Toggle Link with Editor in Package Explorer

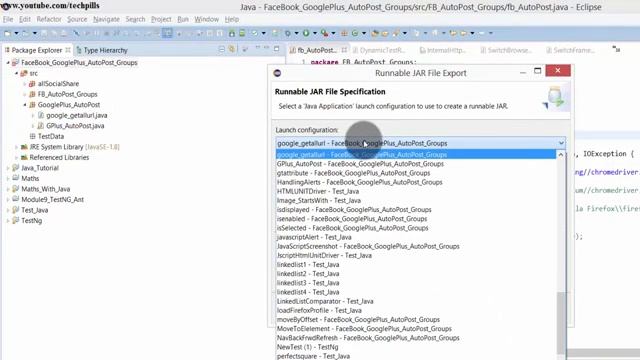point(232,49)
